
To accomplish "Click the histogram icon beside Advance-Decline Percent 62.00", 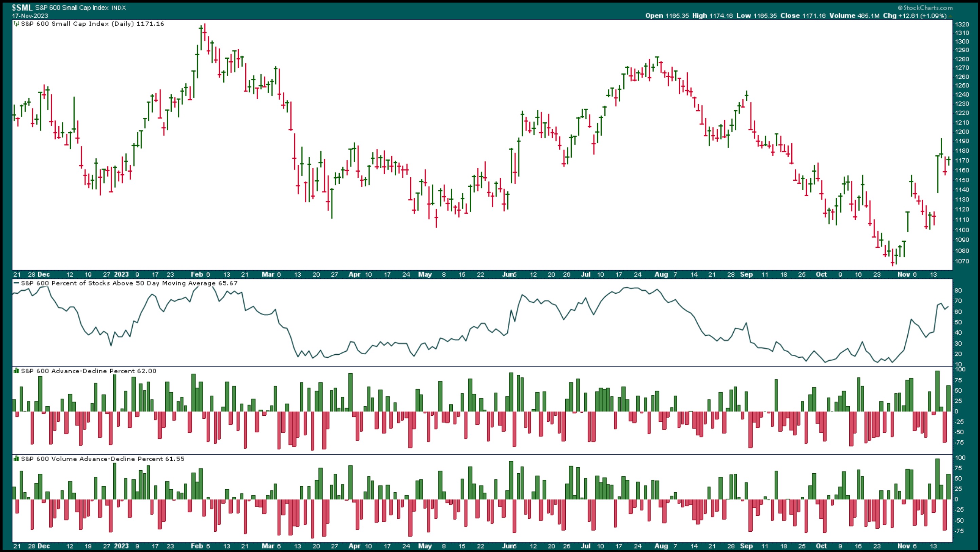I will 16,371.
